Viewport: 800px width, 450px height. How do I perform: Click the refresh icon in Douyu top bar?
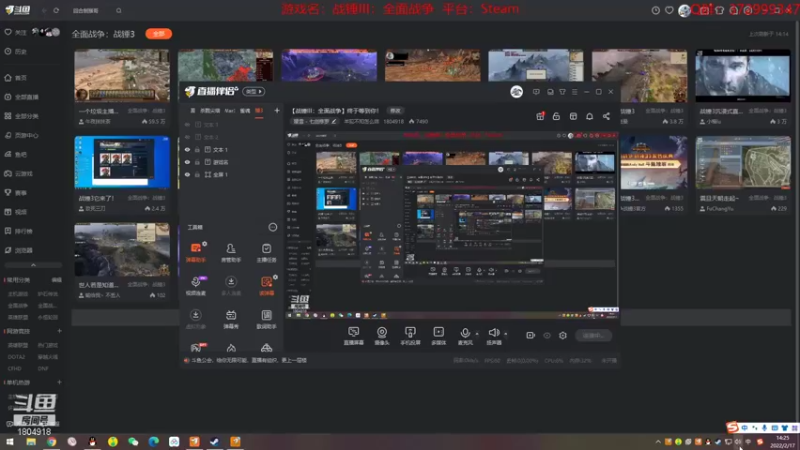[56, 10]
